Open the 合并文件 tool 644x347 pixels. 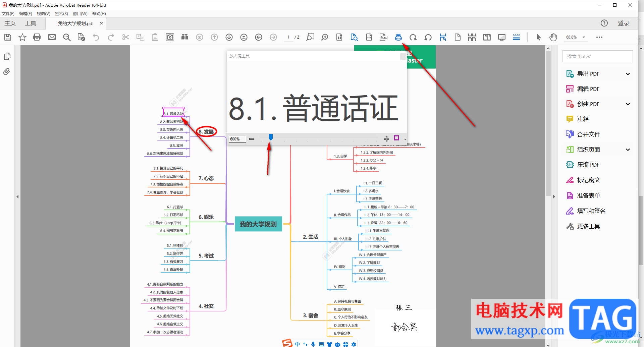tap(583, 134)
